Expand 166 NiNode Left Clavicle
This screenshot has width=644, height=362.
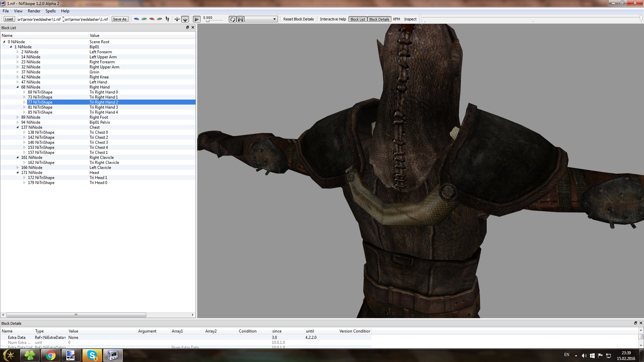coord(17,168)
